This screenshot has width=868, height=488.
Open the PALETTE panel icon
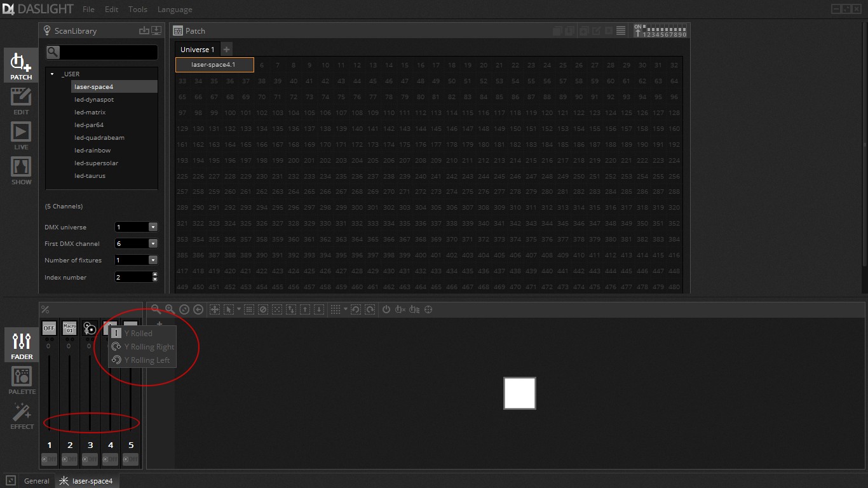click(22, 380)
